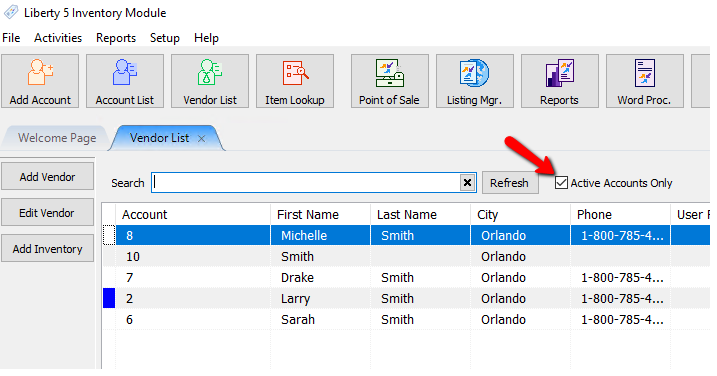
Task: Click the Edit Vendor button
Action: point(48,213)
